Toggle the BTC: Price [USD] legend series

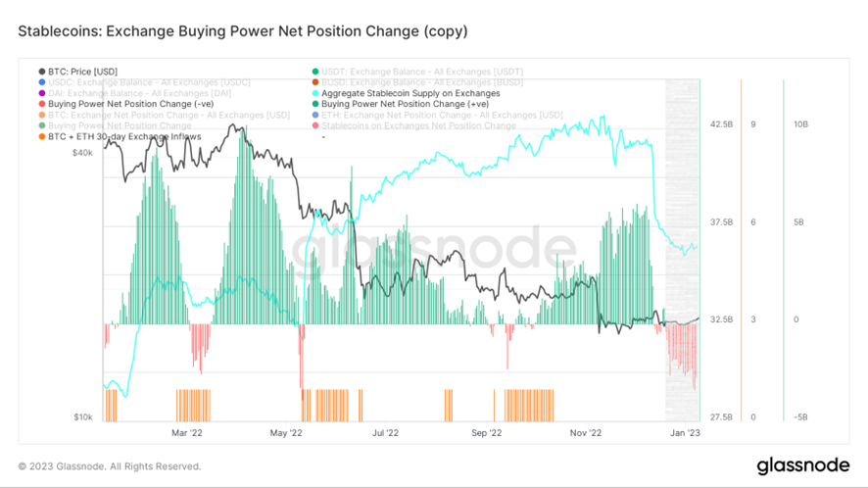tap(82, 71)
